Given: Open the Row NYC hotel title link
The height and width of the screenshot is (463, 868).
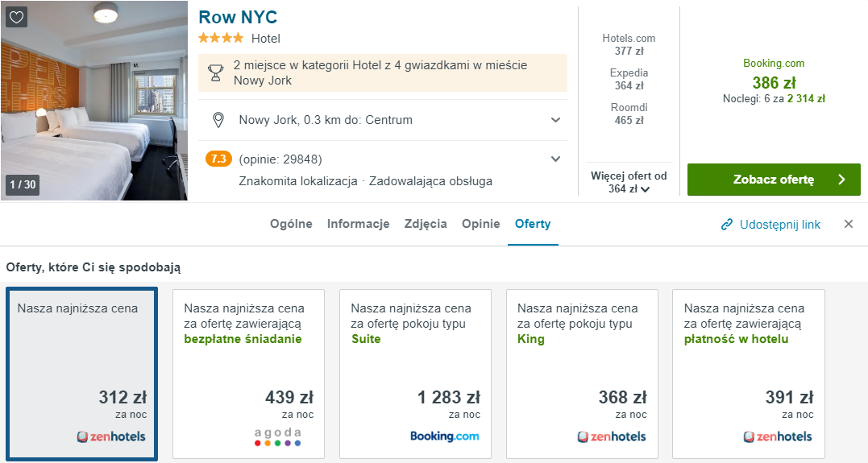Looking at the screenshot, I should click(238, 17).
